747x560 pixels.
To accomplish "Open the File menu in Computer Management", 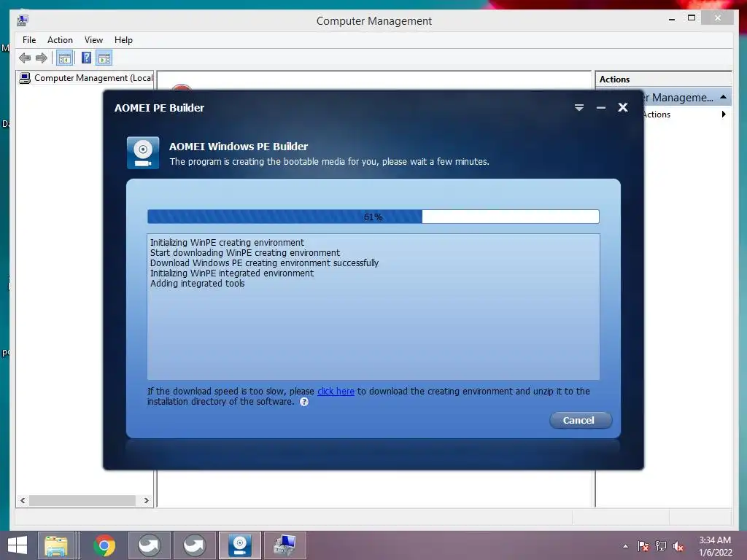I will [x=29, y=40].
